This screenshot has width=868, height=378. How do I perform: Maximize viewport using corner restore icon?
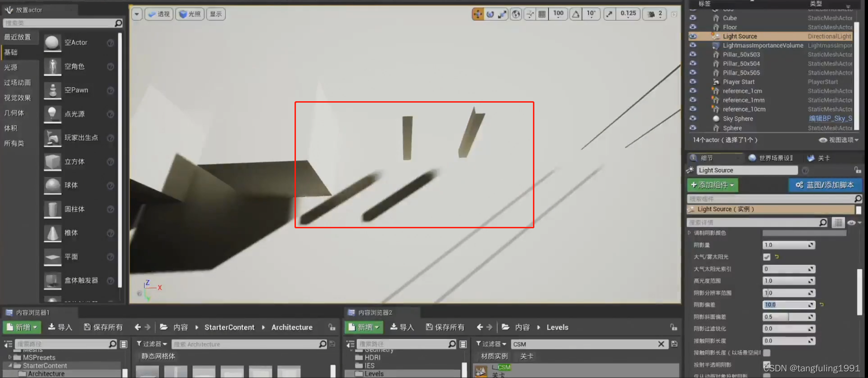pos(674,14)
